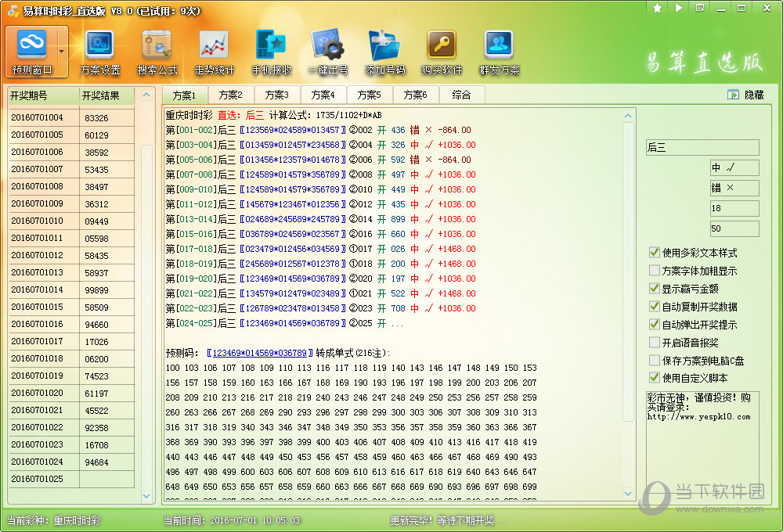Select the empty-result row 20160701025
783x532 pixels.
(x=71, y=479)
